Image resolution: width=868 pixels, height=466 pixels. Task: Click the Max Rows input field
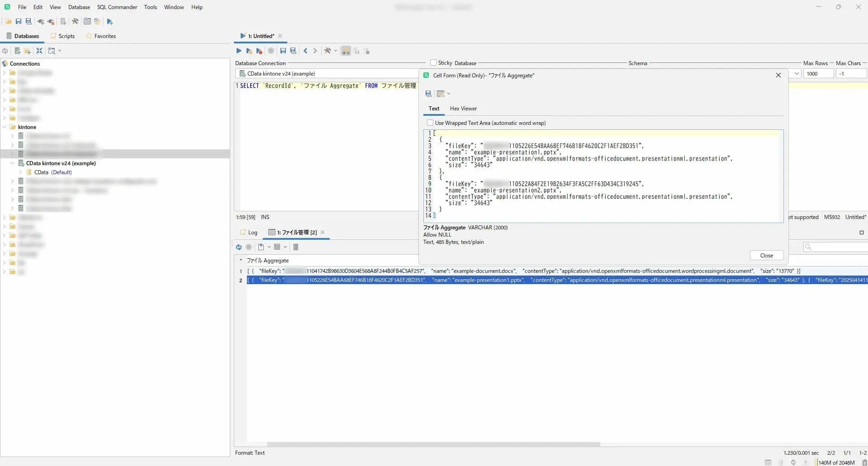[x=818, y=74]
